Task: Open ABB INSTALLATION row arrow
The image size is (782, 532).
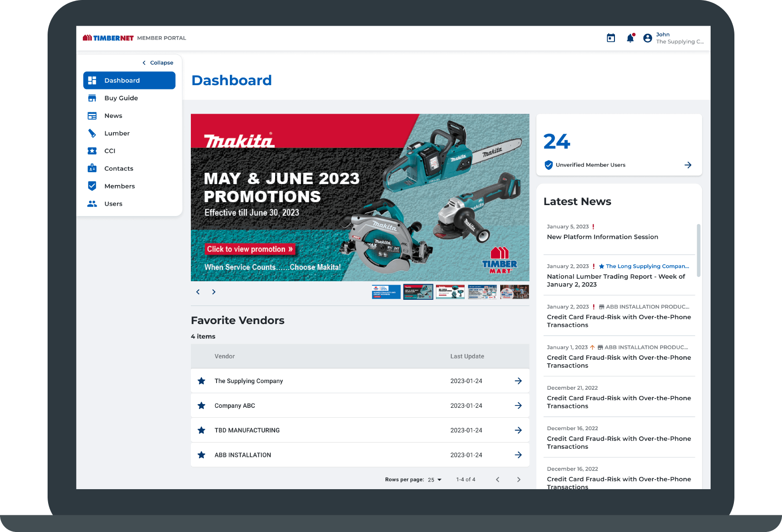Action: pyautogui.click(x=518, y=455)
